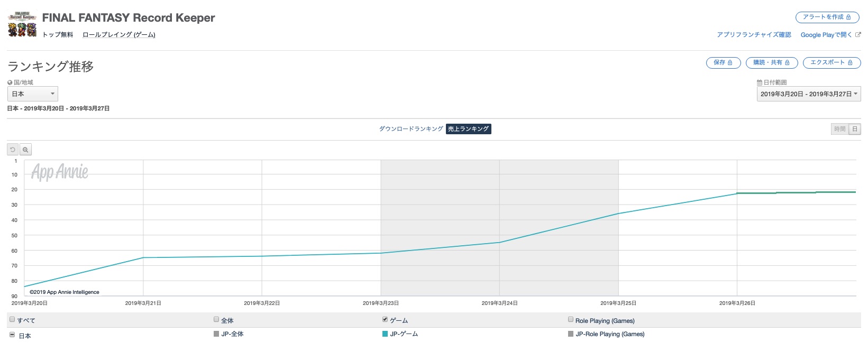Image resolution: width=868 pixels, height=361 pixels.
Task: Click the 日本 - 2019年3月20日 - 2019年3月27日 summary text
Action: [58, 108]
